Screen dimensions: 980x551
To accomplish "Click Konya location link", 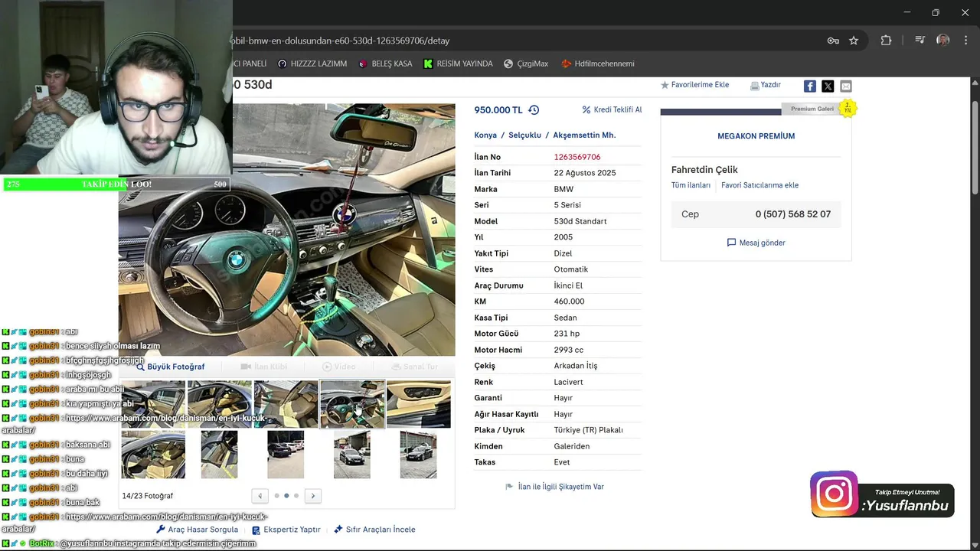I will [485, 135].
